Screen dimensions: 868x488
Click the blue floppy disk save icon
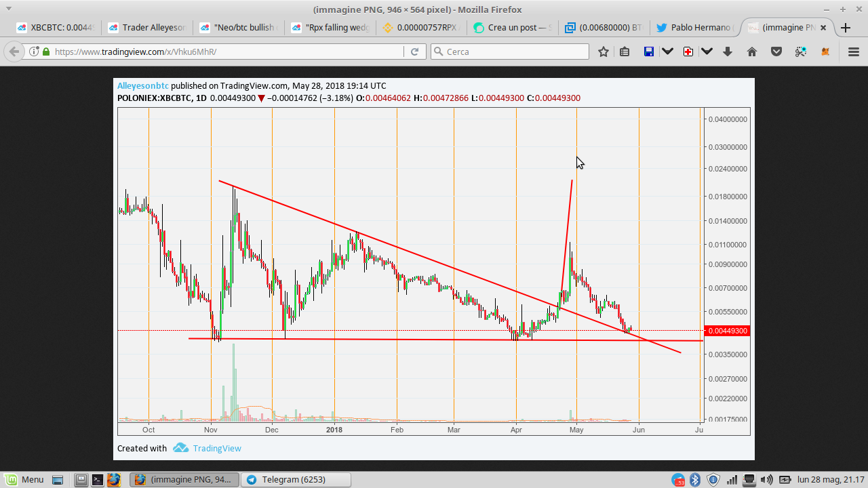click(649, 52)
